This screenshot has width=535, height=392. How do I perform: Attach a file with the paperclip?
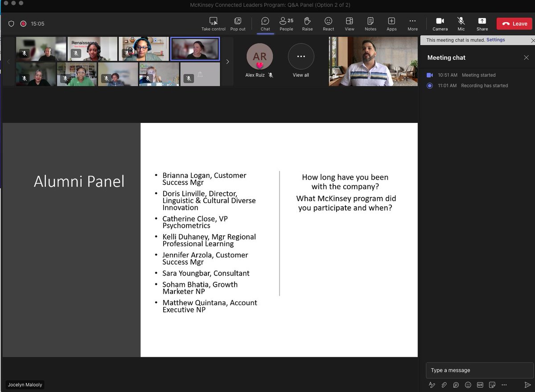(444, 385)
